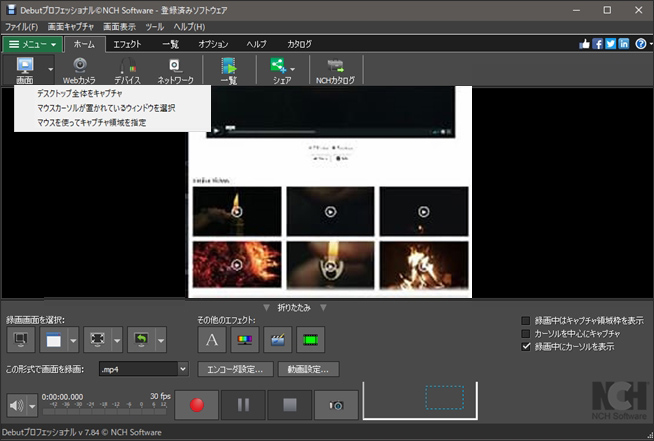654x441 pixels.
Task: Open the video overlay clapperboard effect icon
Action: 278,340
